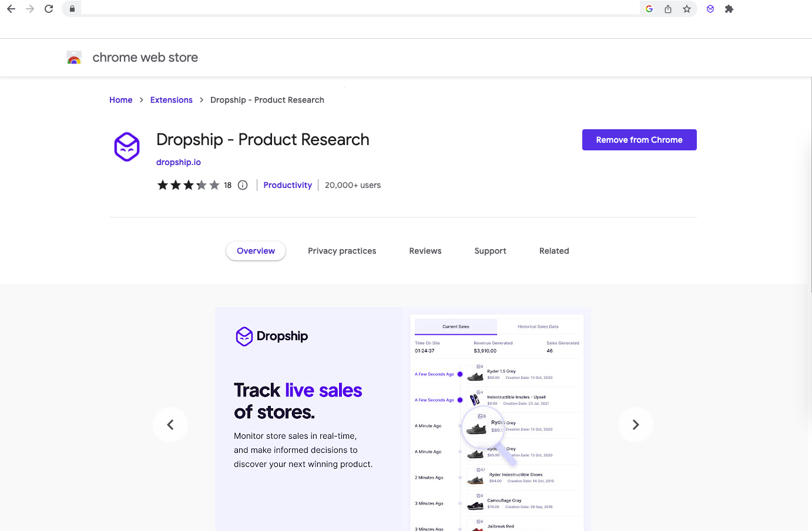Image resolution: width=812 pixels, height=531 pixels.
Task: Click the pinned Dropship shield extension icon
Action: [x=710, y=9]
